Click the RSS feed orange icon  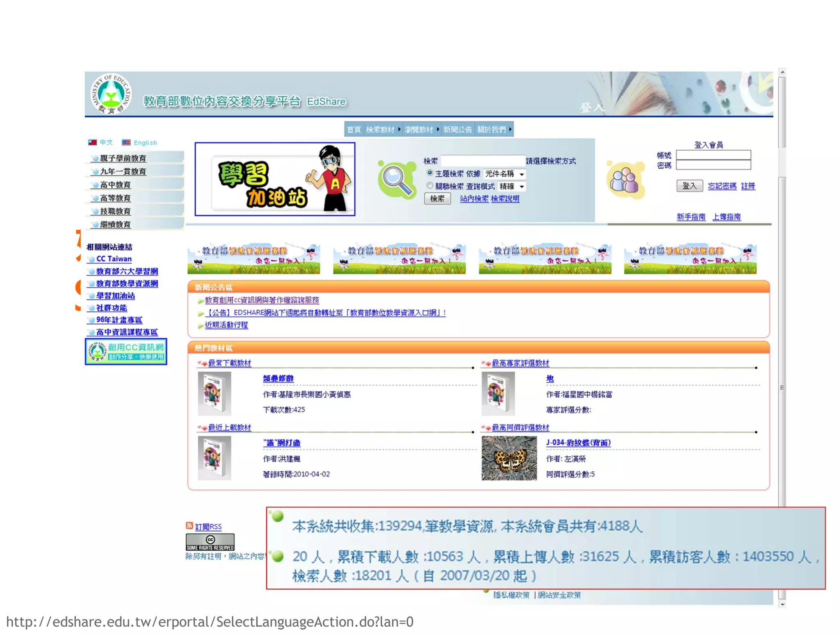[189, 525]
